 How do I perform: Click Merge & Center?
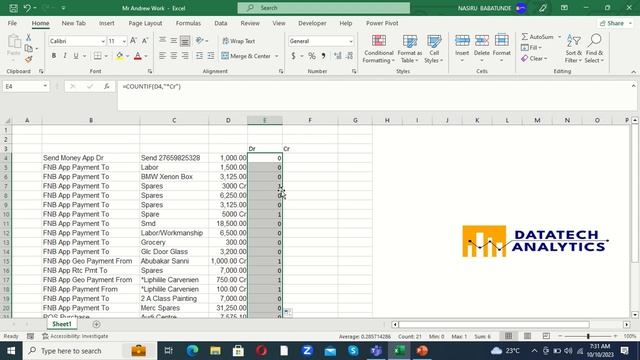[246, 56]
